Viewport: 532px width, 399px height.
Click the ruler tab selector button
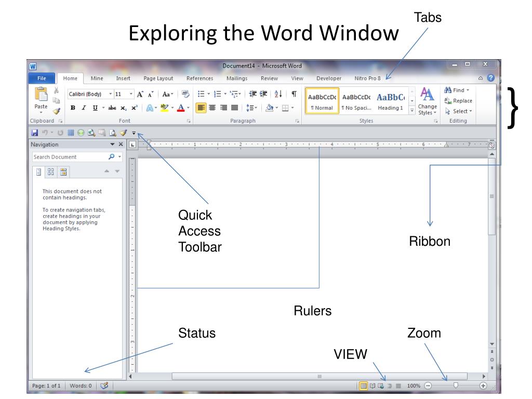(132, 145)
